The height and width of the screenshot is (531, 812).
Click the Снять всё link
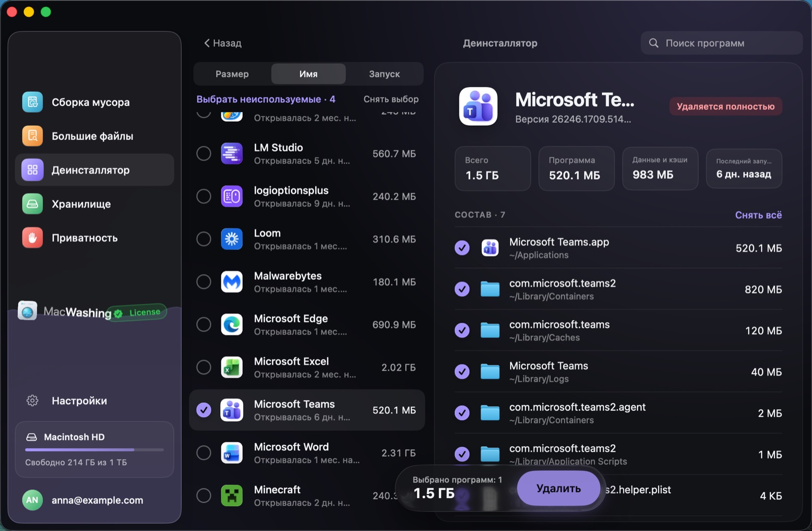pos(758,215)
